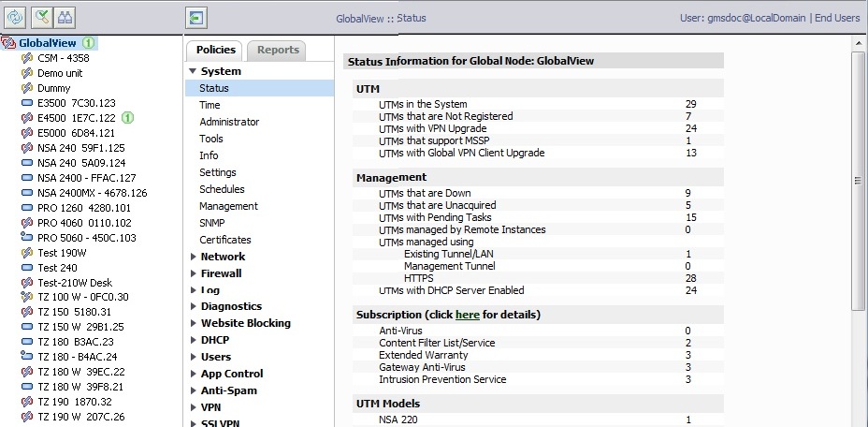
Task: Click the End Users link
Action: pos(837,18)
